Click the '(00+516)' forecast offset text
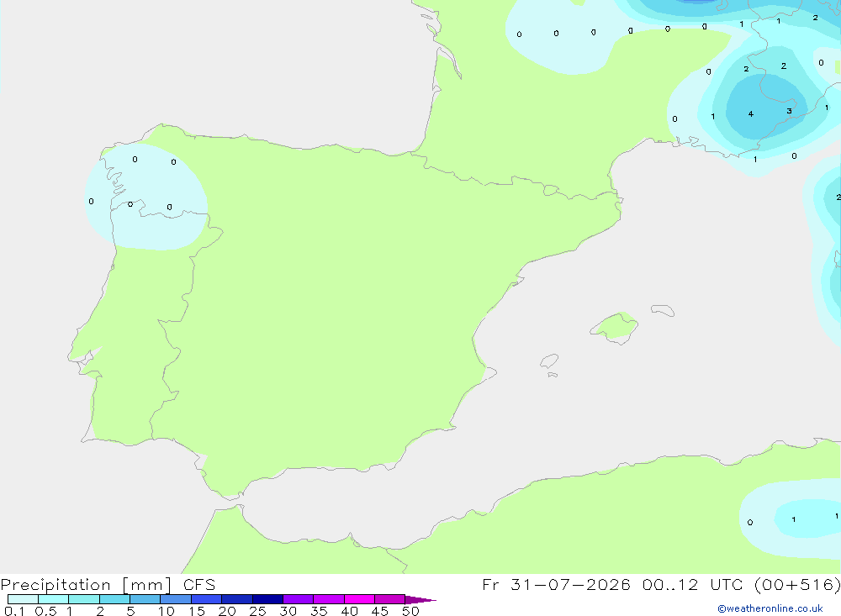The image size is (841, 616). tap(797, 585)
